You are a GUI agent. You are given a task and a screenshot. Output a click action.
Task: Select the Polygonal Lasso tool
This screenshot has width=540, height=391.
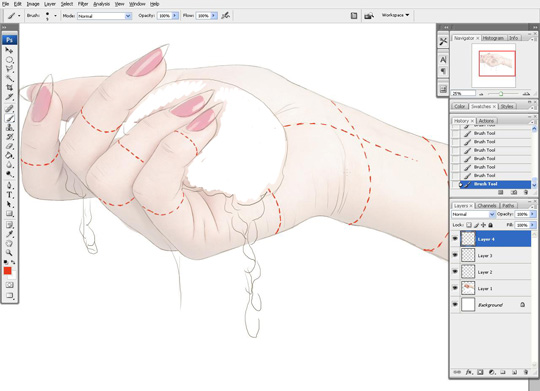9,69
